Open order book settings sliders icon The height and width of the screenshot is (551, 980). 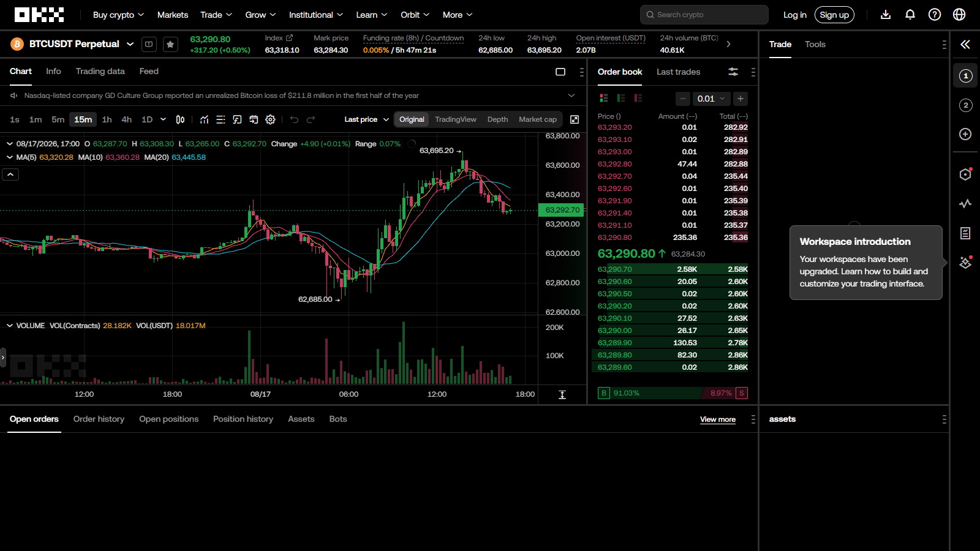coord(733,72)
